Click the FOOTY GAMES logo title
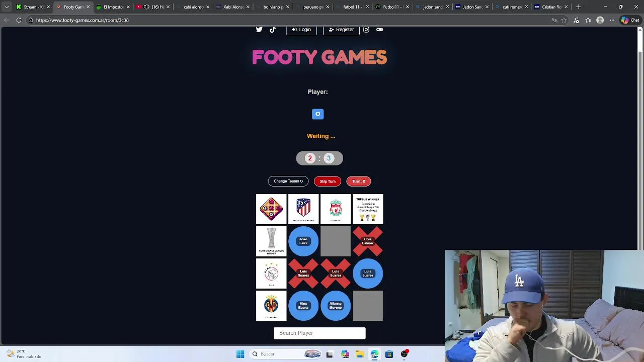Viewport: 644px width, 362px height. [x=319, y=57]
